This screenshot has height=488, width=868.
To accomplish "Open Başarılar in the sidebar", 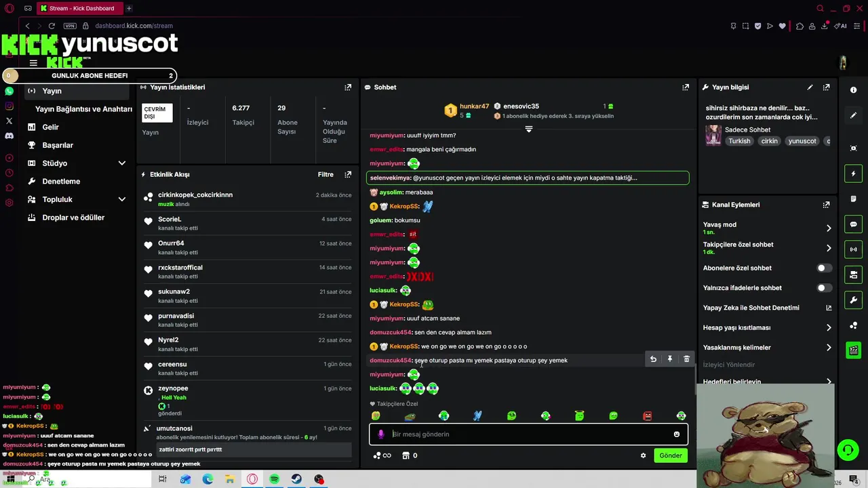I will tap(58, 145).
